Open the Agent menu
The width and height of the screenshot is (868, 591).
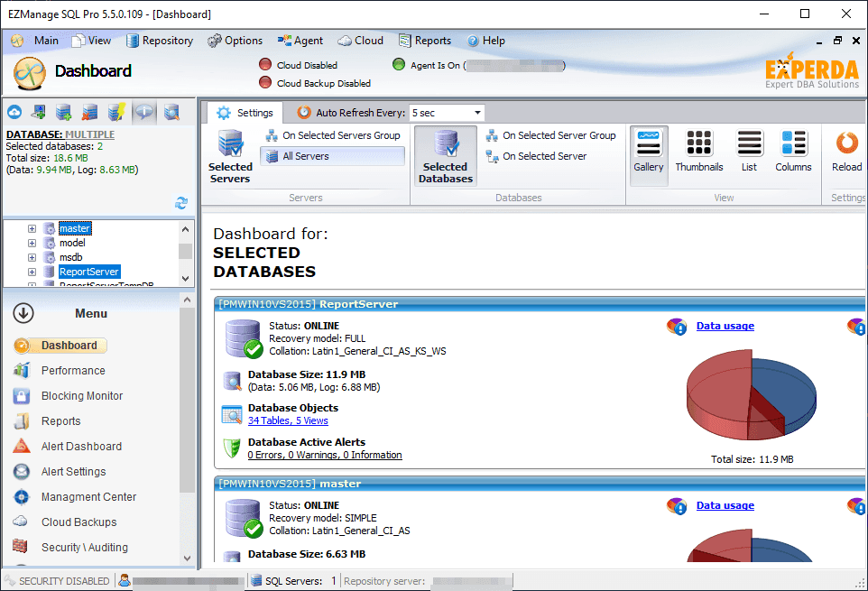pyautogui.click(x=300, y=41)
